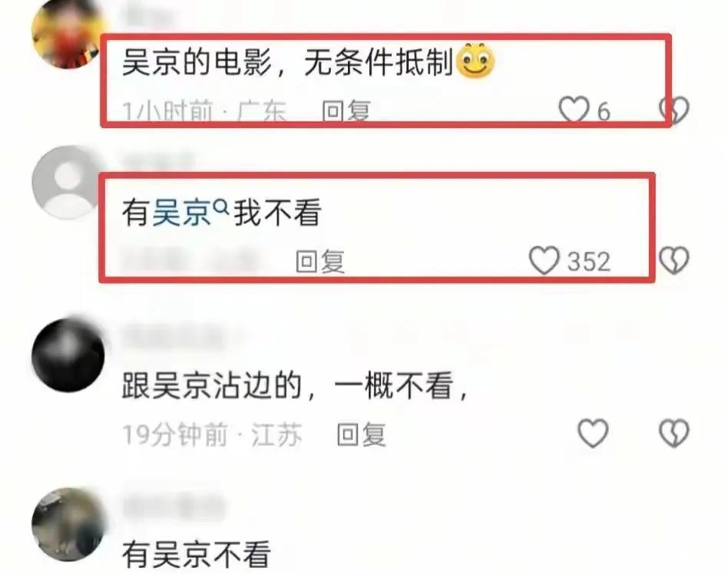Image resolution: width=728 pixels, height=574 pixels.
Task: Dislike the Guangdong comment with broken heart
Action: (x=674, y=110)
